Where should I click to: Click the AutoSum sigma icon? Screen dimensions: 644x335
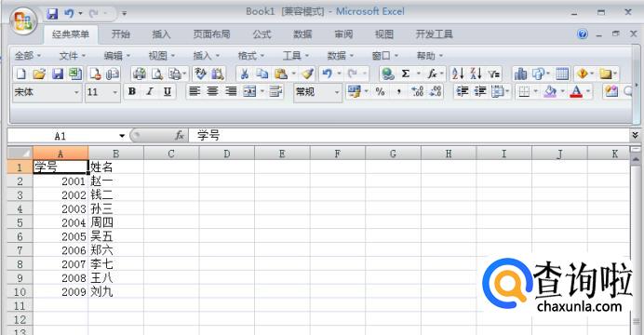point(406,74)
